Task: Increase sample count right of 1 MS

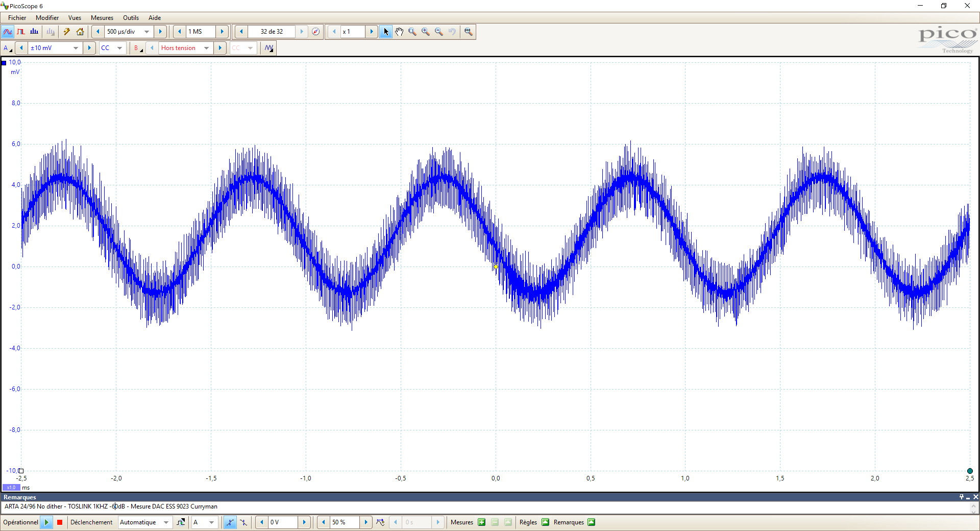Action: click(x=222, y=32)
